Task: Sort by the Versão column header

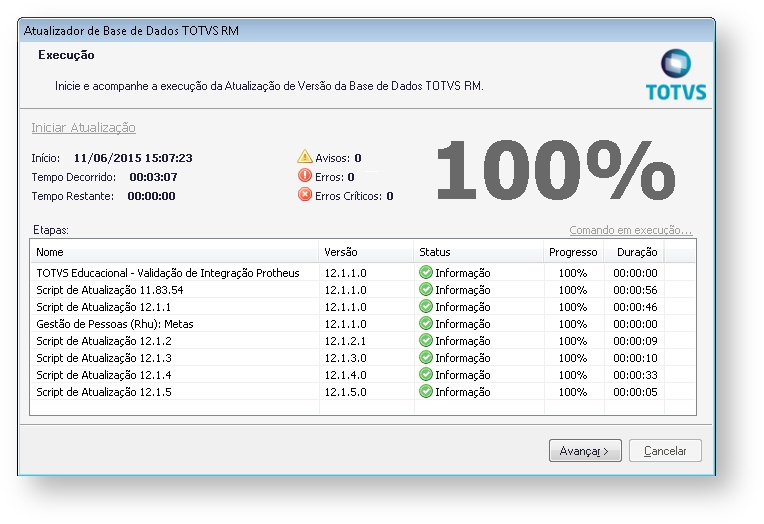Action: (366, 252)
